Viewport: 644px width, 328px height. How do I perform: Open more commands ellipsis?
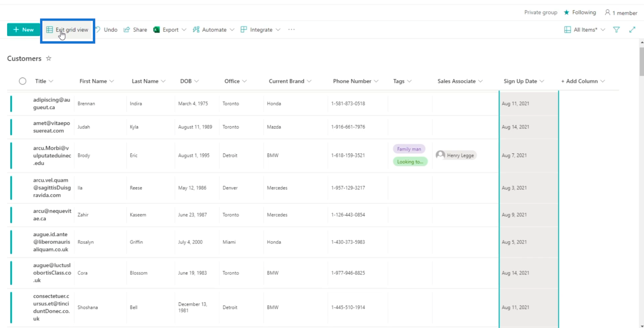point(291,30)
